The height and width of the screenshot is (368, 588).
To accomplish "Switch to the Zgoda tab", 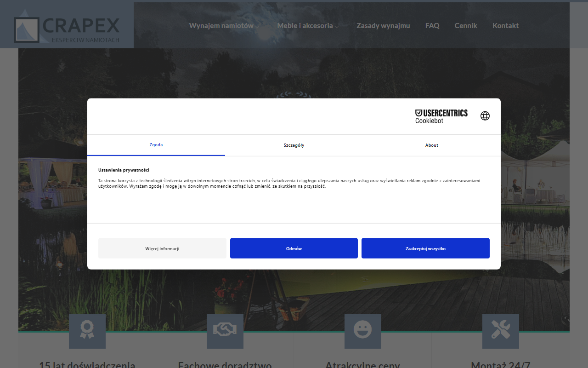I will [x=156, y=145].
